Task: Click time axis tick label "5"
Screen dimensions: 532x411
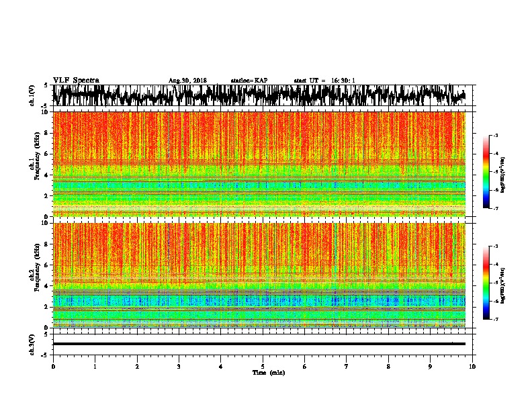Action: 263,367
